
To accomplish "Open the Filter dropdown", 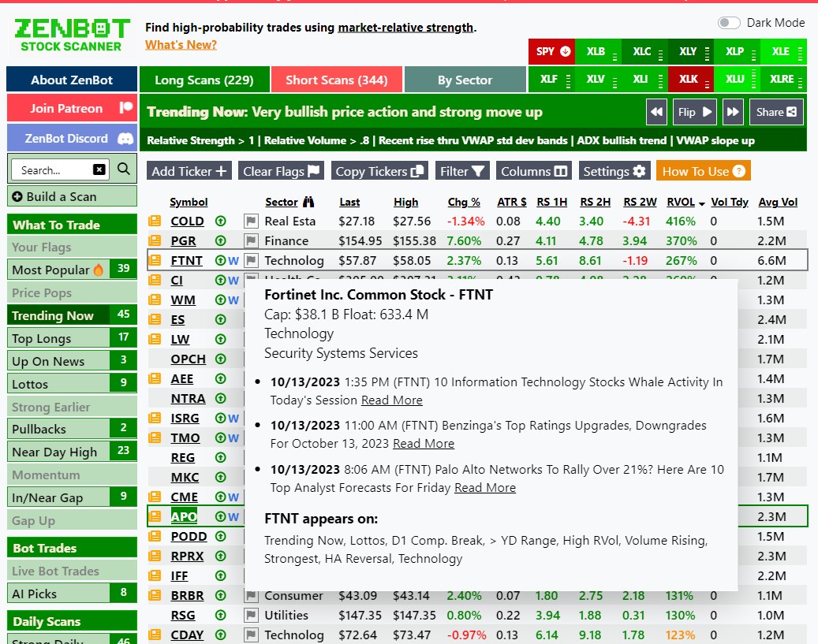I will pos(461,170).
